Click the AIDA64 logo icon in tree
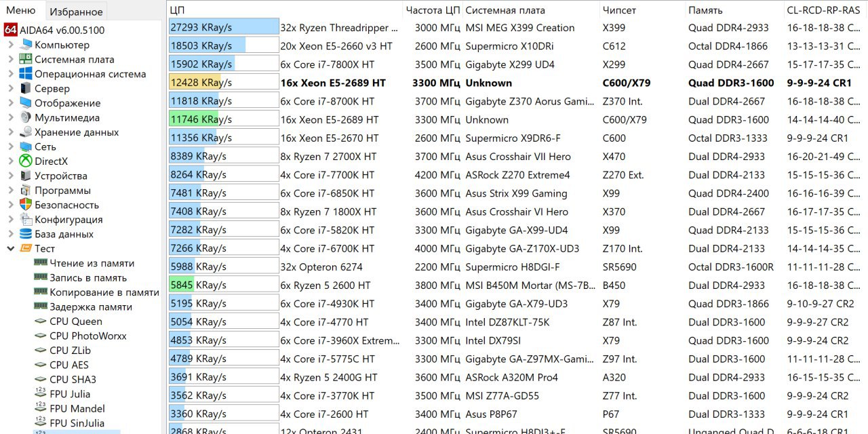Screen dimensions: 868x434 (x=10, y=30)
